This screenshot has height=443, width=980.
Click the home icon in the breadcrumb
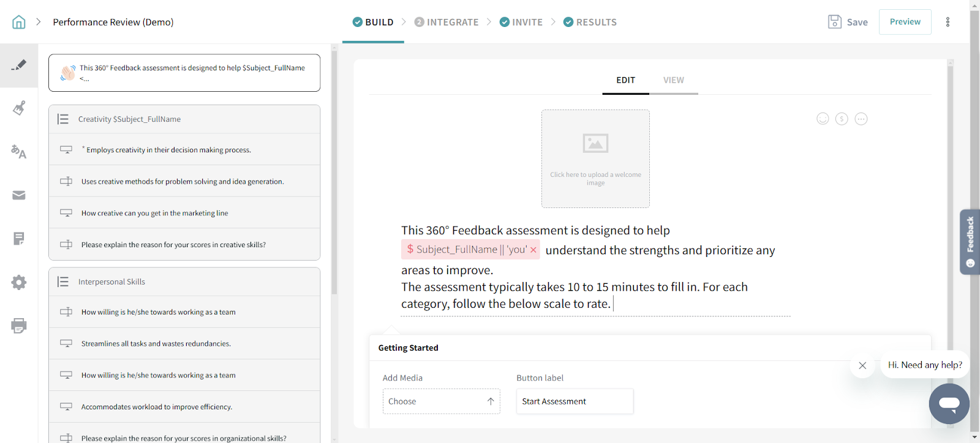[19, 22]
